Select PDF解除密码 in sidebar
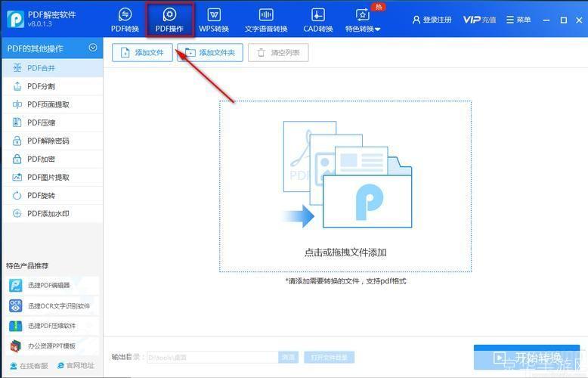588x378 pixels. coord(52,141)
